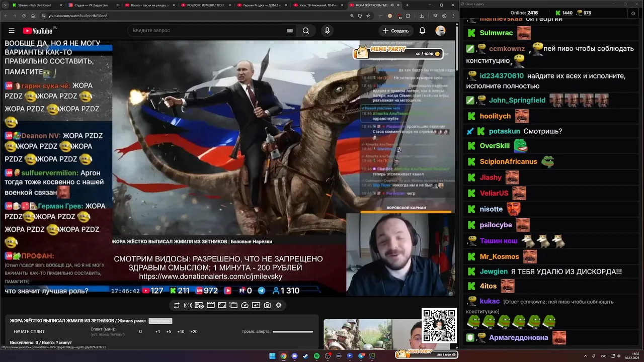Open Spotify from the taskbar
Screen dimensions: 644x362
tap(316, 356)
